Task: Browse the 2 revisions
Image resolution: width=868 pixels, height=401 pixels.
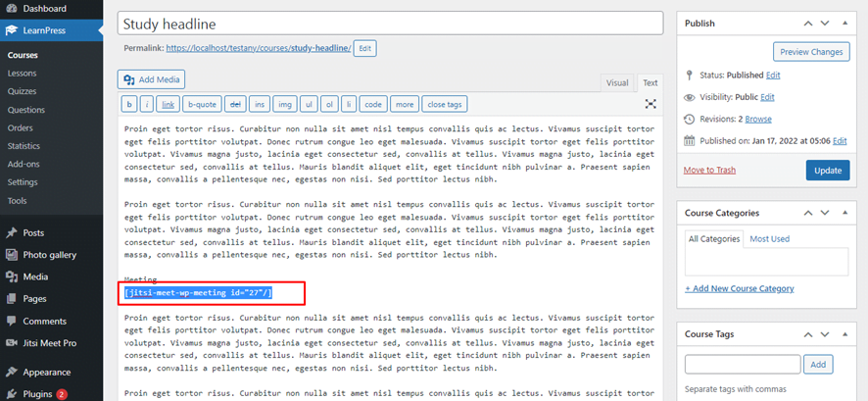Action: 758,119
